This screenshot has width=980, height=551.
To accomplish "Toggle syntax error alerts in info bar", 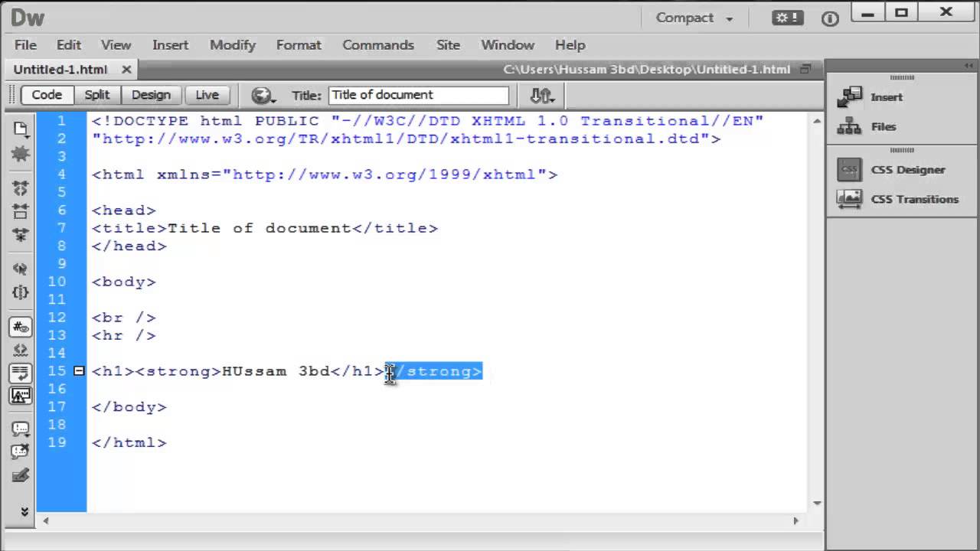I will coord(21,396).
